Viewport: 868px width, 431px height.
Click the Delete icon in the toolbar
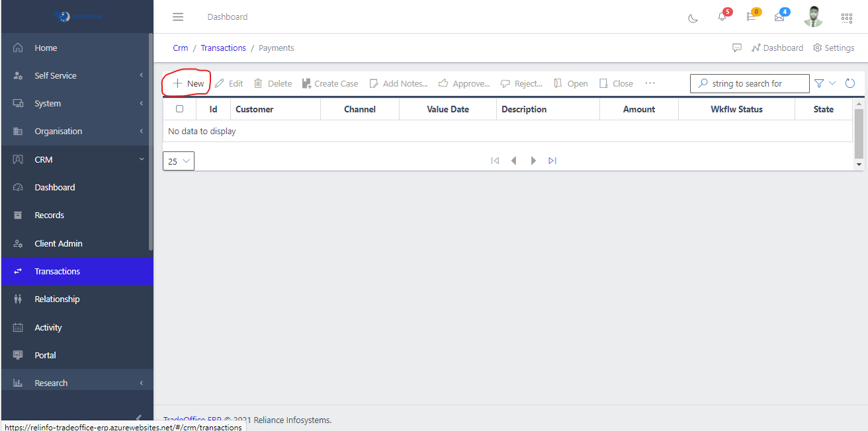(272, 83)
